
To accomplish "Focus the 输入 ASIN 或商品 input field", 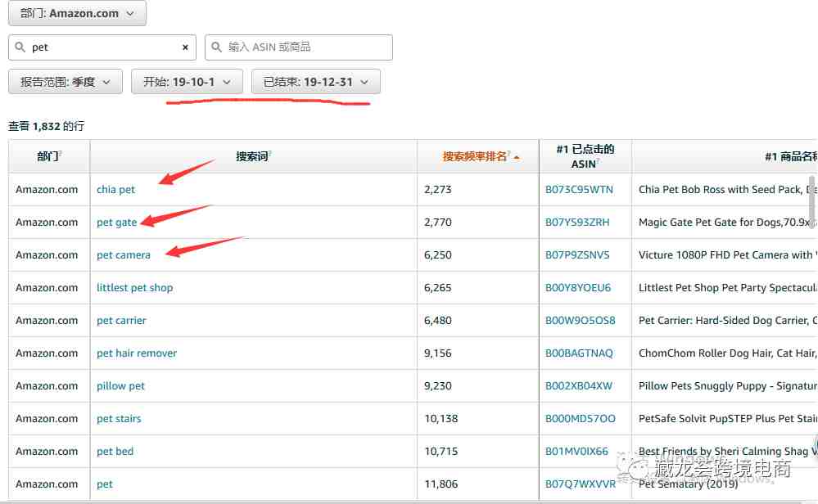I will point(298,47).
